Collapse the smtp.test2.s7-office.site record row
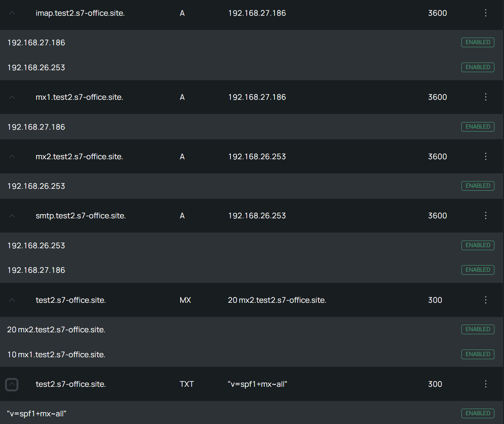 [x=12, y=216]
